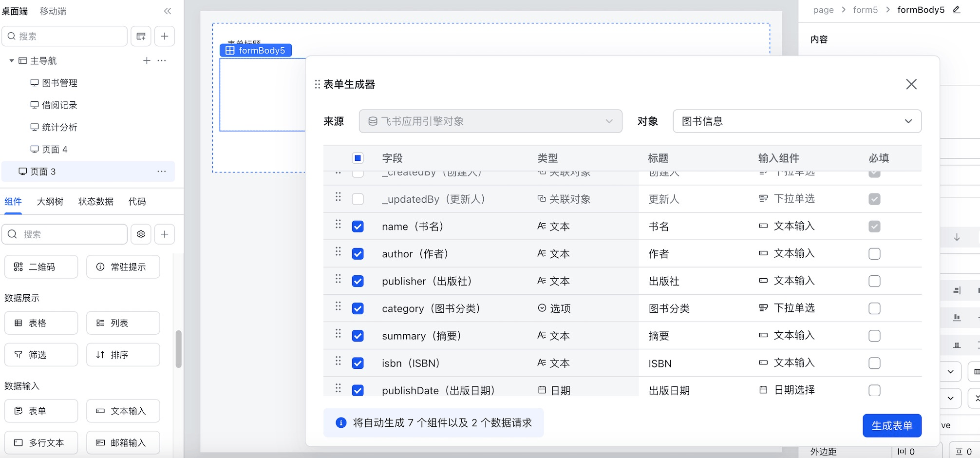Click drag handle of name（书名）row
Viewport: 980px width, 458px height.
point(338,224)
